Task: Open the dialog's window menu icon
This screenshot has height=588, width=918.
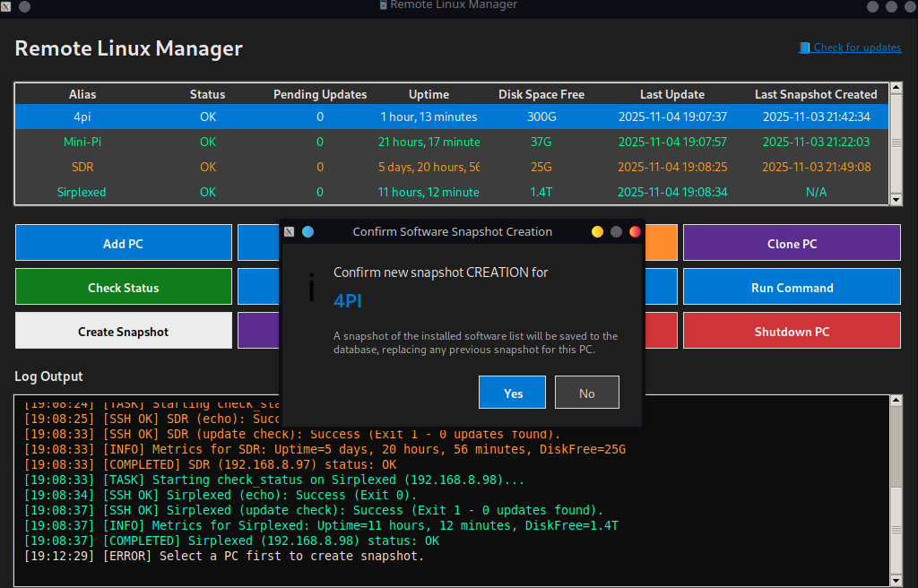Action: (290, 231)
